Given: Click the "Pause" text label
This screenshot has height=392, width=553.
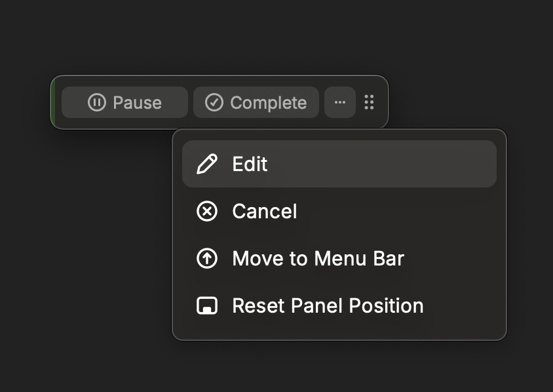Looking at the screenshot, I should point(137,103).
